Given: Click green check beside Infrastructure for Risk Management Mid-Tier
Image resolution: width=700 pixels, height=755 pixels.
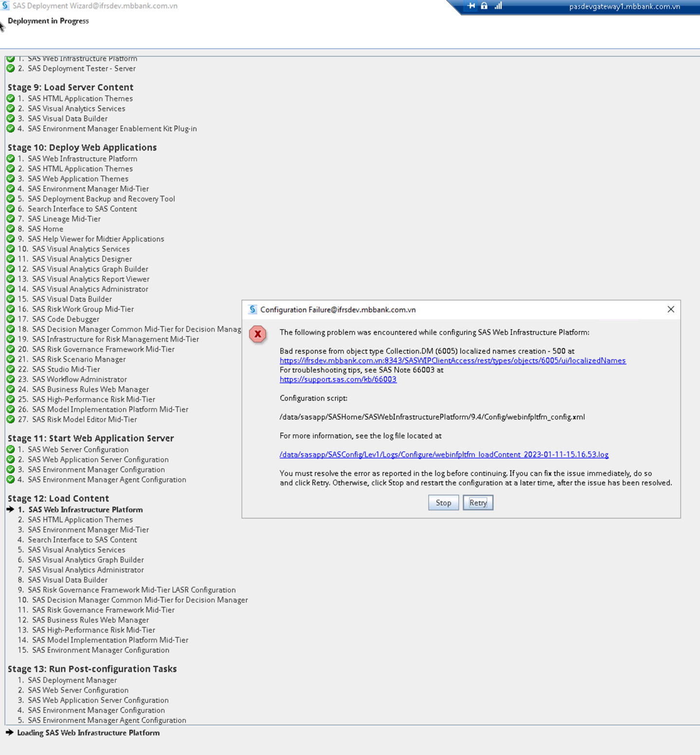Looking at the screenshot, I should pyautogui.click(x=11, y=340).
